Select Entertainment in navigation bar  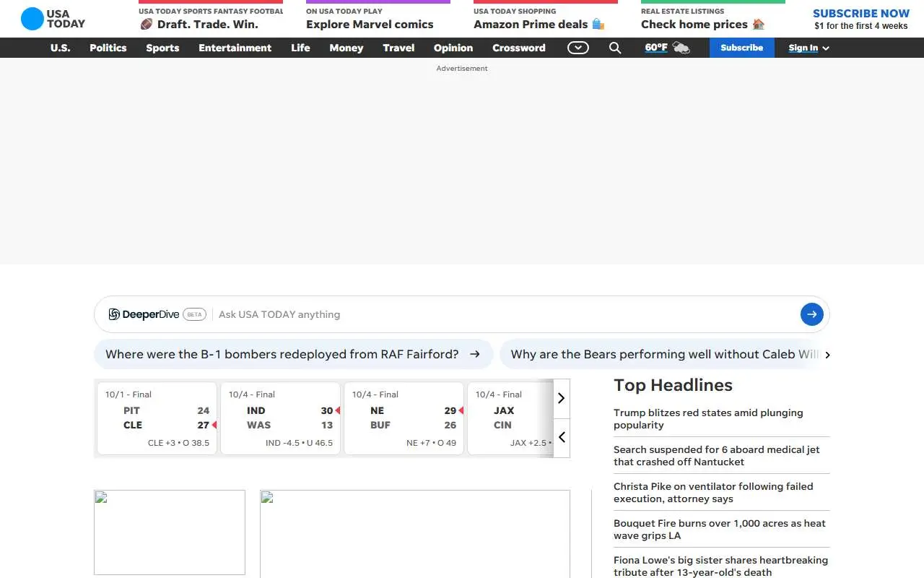pyautogui.click(x=235, y=48)
